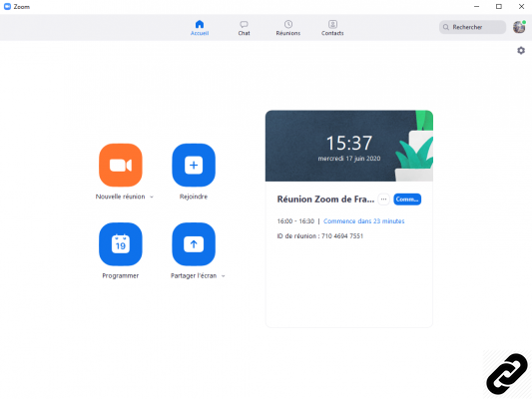The image size is (532, 399).
Task: Minimize the Zoom window
Action: pyautogui.click(x=476, y=6)
